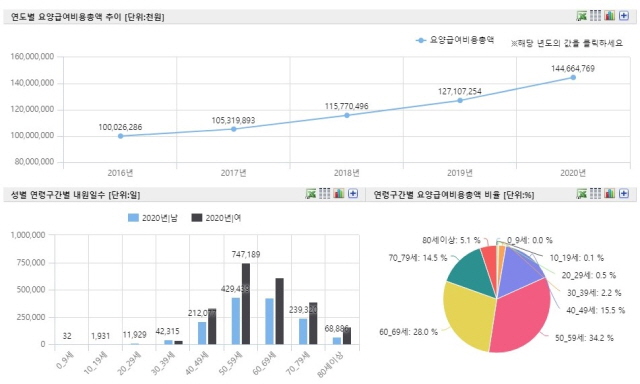Show the age ratio pie panel as table

click(596, 193)
